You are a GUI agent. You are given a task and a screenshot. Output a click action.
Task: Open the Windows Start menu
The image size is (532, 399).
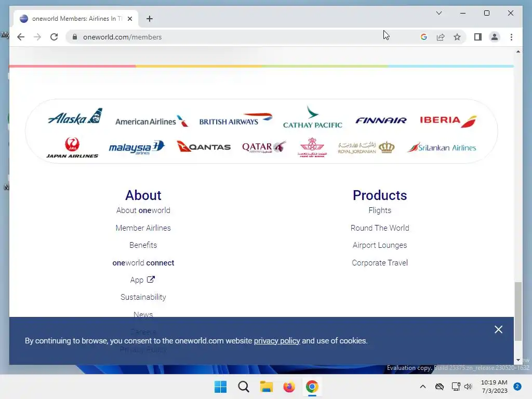pyautogui.click(x=220, y=387)
